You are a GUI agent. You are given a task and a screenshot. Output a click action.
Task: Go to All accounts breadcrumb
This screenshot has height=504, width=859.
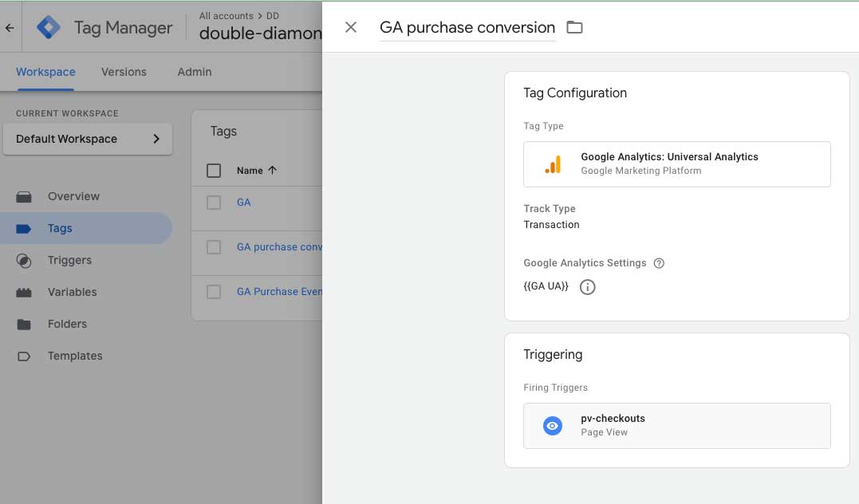coord(227,16)
